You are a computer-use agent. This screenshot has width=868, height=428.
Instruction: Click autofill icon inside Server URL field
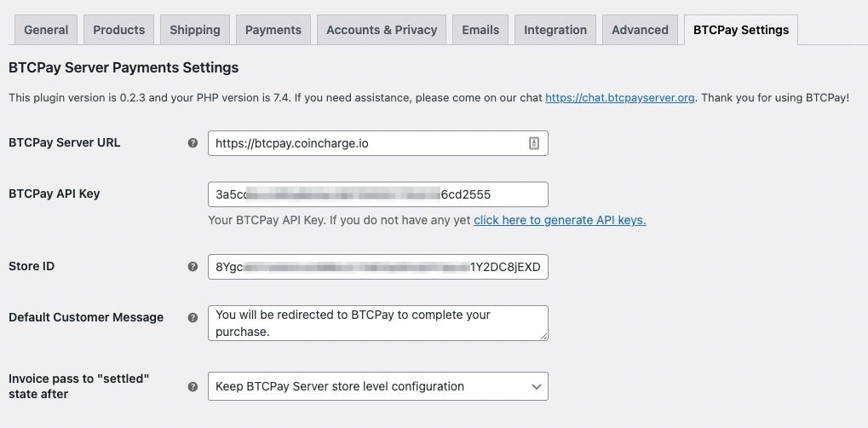pyautogui.click(x=533, y=143)
